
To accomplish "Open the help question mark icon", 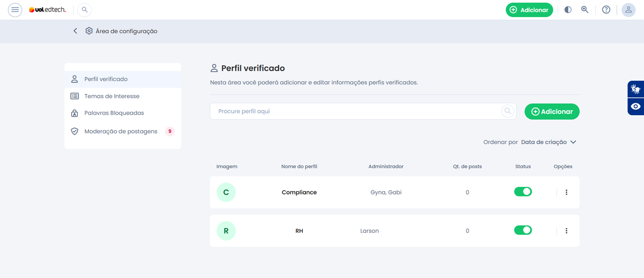I will (x=606, y=10).
